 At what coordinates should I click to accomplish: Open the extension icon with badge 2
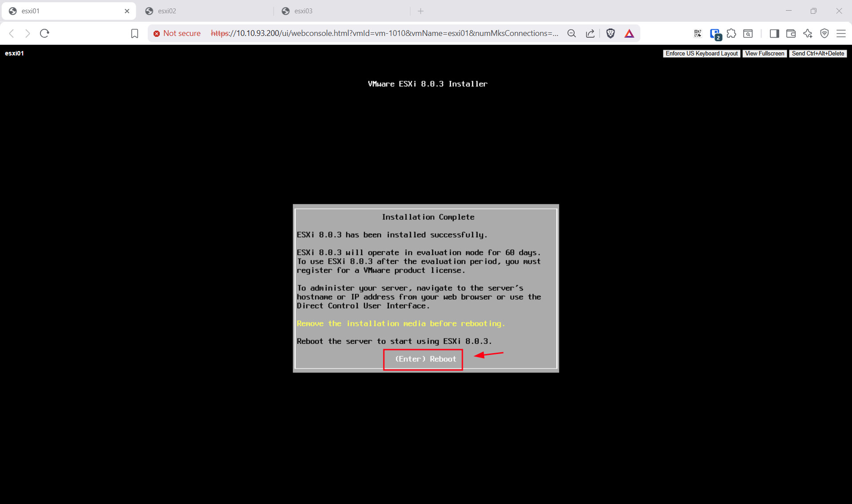coord(715,34)
